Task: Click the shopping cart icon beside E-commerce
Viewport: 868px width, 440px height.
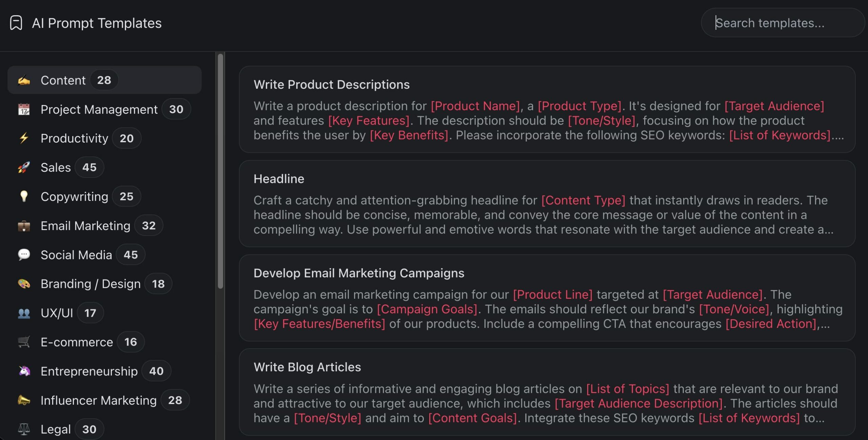Action: pos(24,342)
